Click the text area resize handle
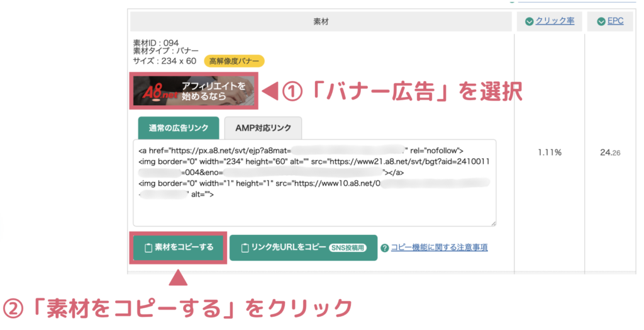Image resolution: width=644 pixels, height=330 pixels. (x=493, y=222)
